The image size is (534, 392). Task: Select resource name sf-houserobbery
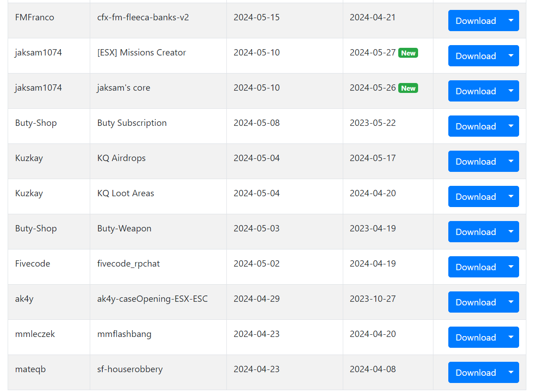coord(130,369)
